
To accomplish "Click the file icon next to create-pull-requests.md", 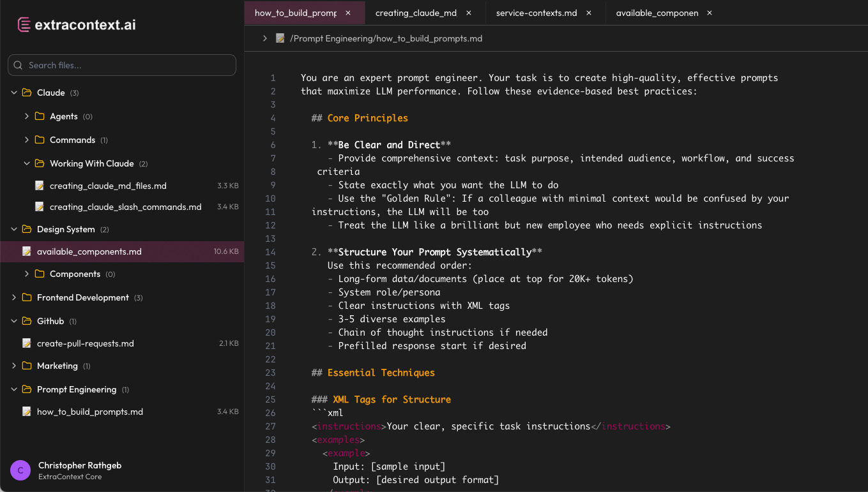I will pos(27,343).
